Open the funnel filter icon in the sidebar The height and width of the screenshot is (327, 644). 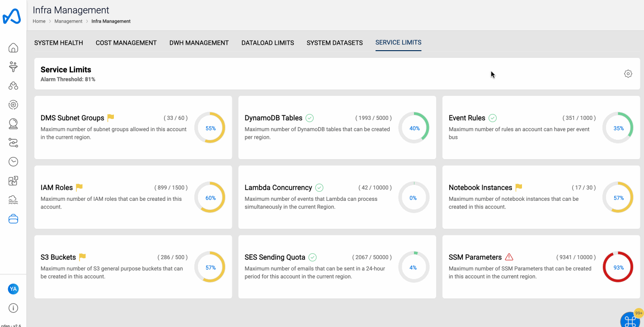point(14,67)
